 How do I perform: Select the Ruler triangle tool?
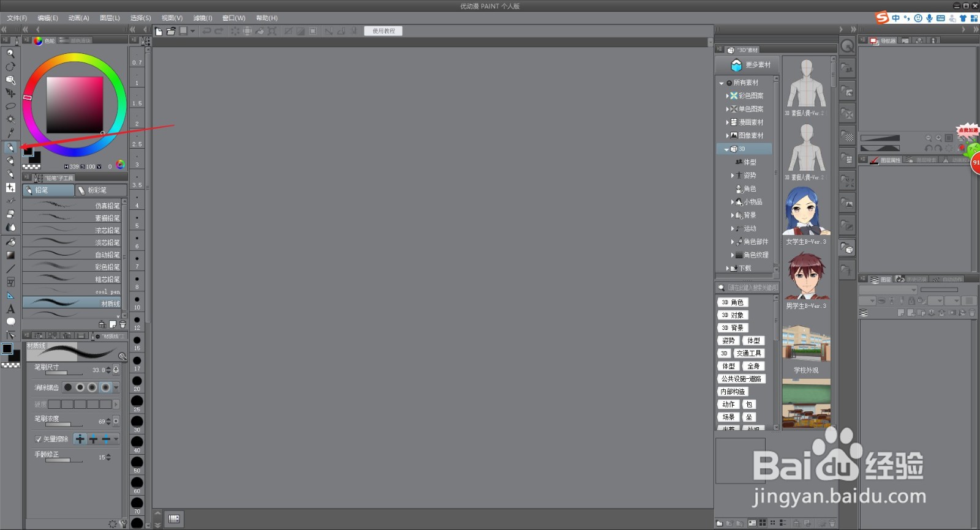tap(10, 296)
